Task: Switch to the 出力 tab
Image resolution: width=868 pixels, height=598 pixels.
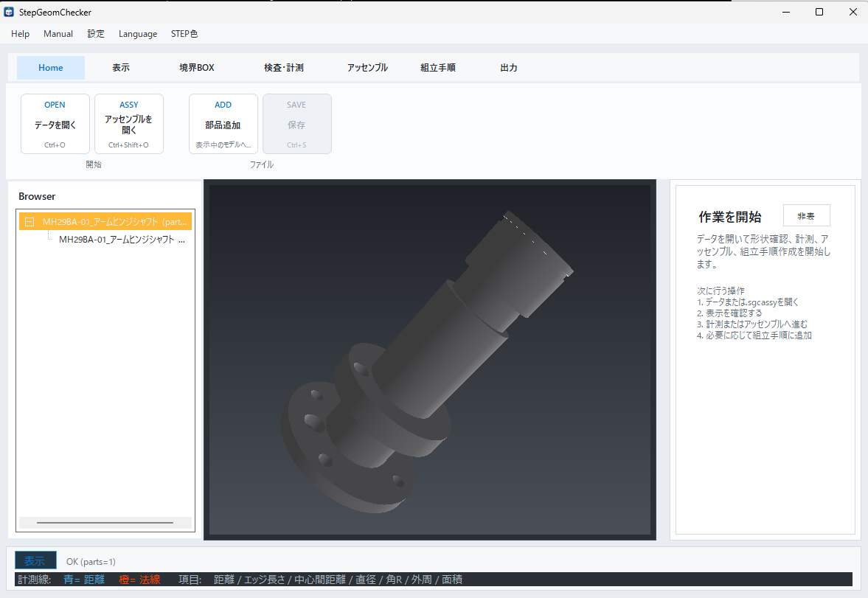Action: pyautogui.click(x=509, y=68)
